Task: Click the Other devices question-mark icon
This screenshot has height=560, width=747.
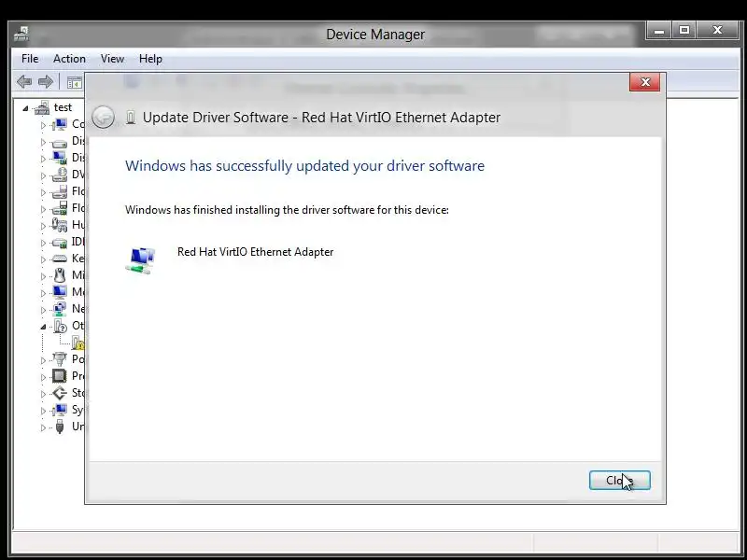Action: (x=60, y=326)
